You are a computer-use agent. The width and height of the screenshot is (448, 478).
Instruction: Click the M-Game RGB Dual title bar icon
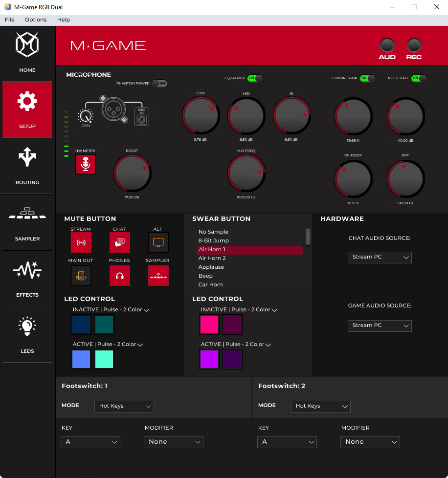[8, 7]
